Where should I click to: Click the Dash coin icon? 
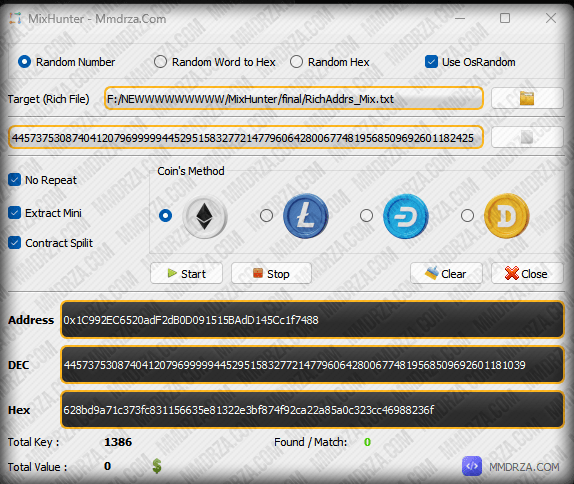click(406, 216)
